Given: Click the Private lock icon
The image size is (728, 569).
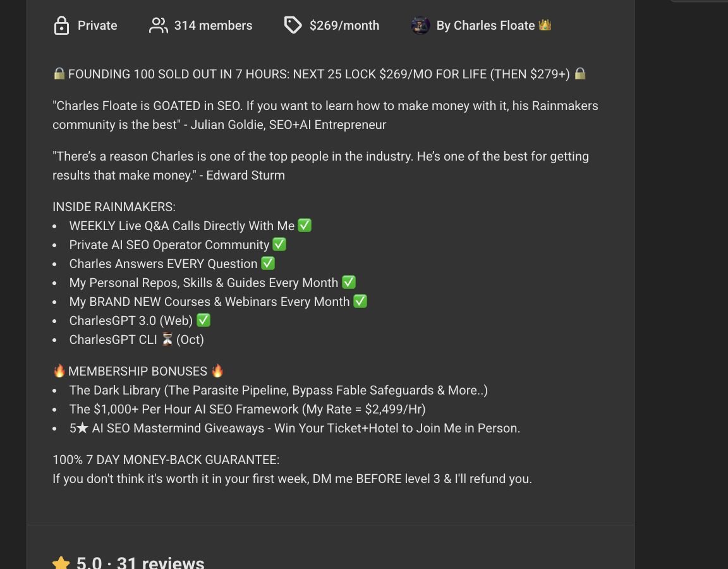Looking at the screenshot, I should pos(61,25).
